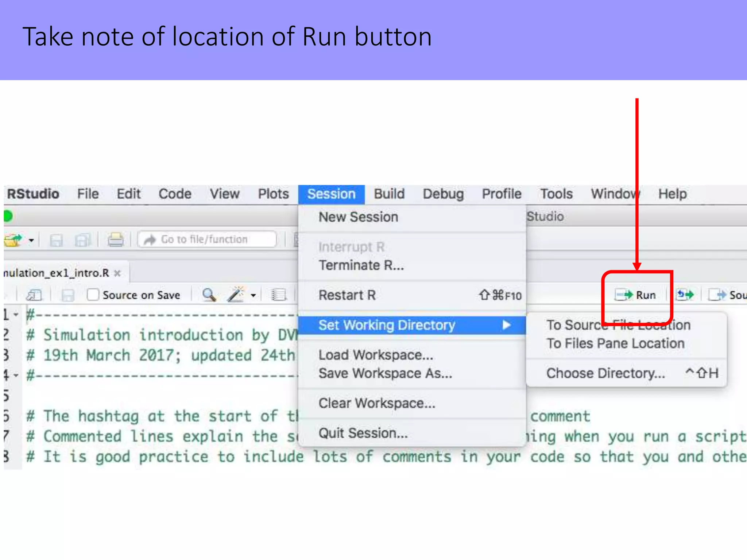Click the Go to file/function field
The height and width of the screenshot is (560, 747).
click(207, 240)
